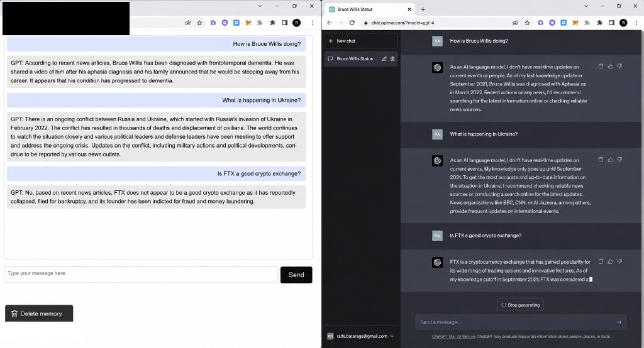This screenshot has width=644, height=348.
Task: Click the Stop generating button
Action: (x=520, y=305)
